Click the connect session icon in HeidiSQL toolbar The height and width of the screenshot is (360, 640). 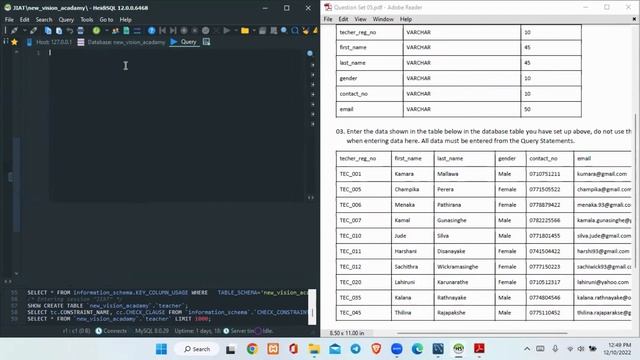click(x=14, y=31)
